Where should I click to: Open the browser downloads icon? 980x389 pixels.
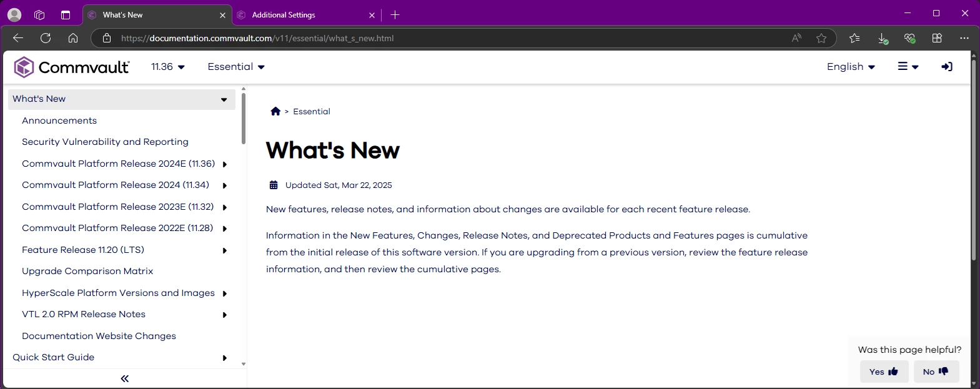click(x=883, y=38)
